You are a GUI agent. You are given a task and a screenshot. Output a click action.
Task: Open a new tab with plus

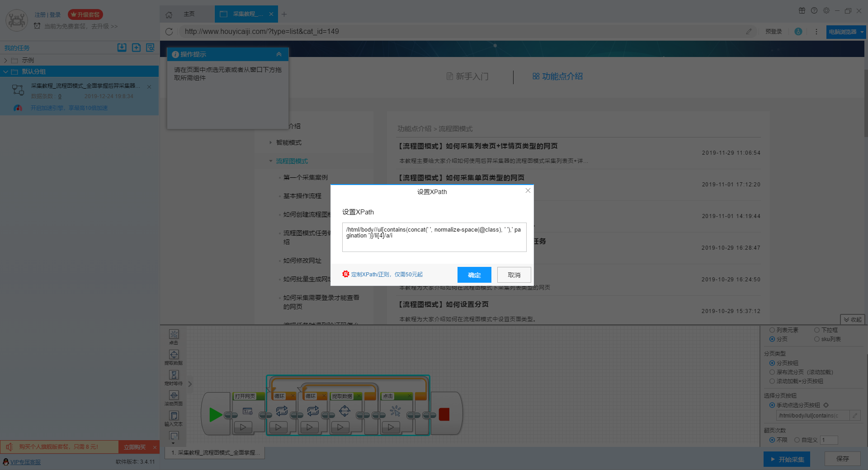coord(284,14)
